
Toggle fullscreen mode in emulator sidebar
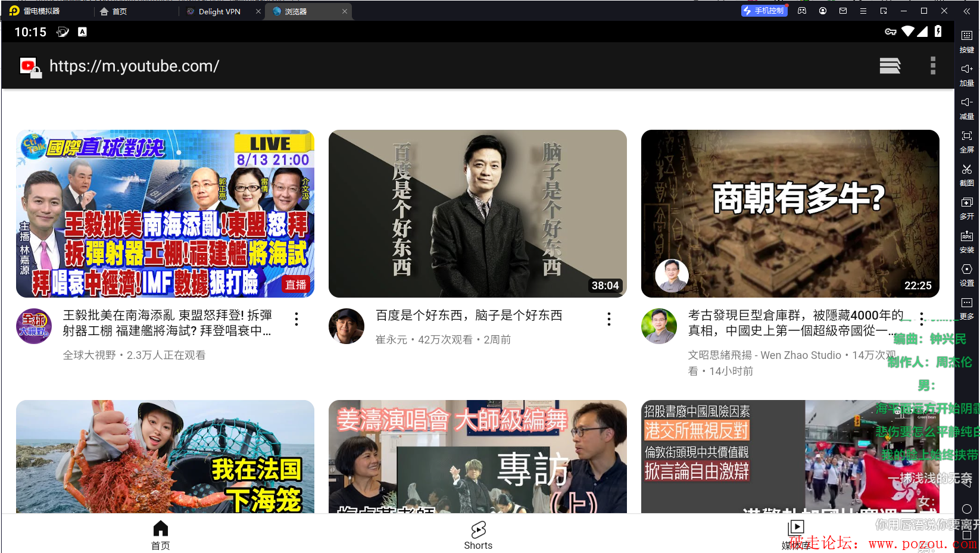point(966,136)
